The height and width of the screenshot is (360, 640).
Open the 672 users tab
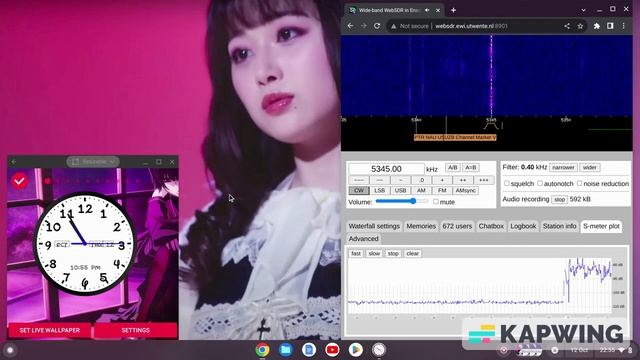tap(457, 226)
